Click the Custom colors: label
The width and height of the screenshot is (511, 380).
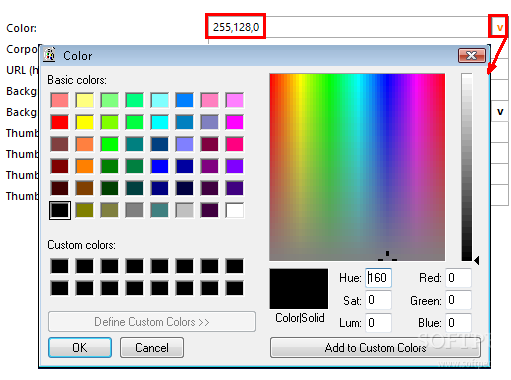click(81, 245)
